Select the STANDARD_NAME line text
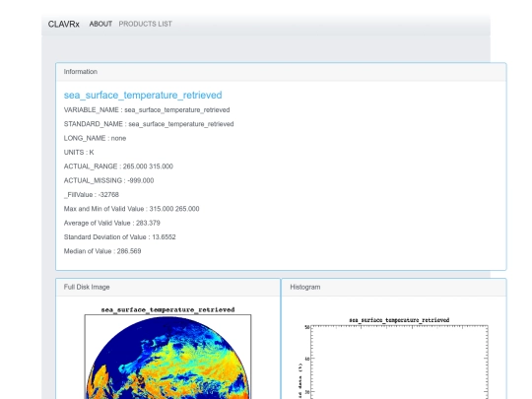 149,124
